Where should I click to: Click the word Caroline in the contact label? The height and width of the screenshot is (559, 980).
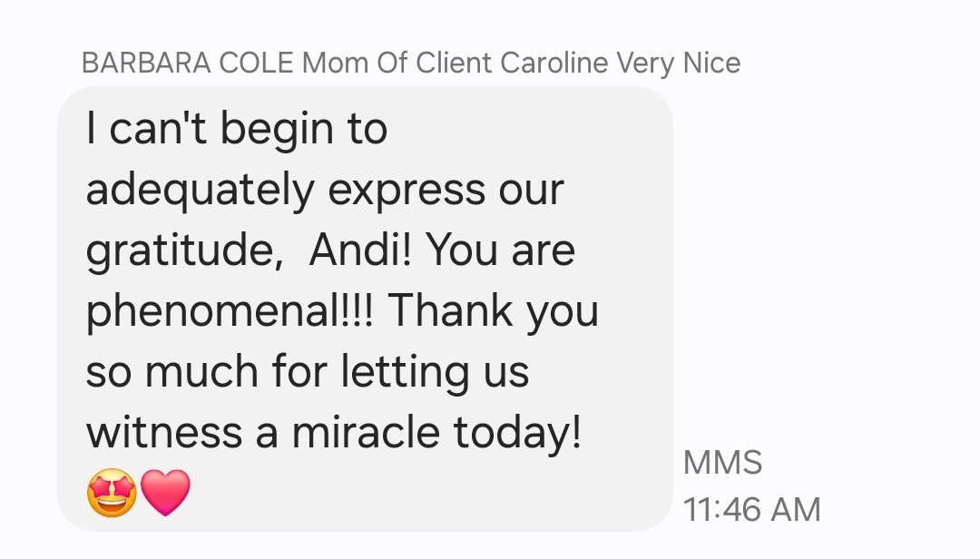tap(554, 64)
